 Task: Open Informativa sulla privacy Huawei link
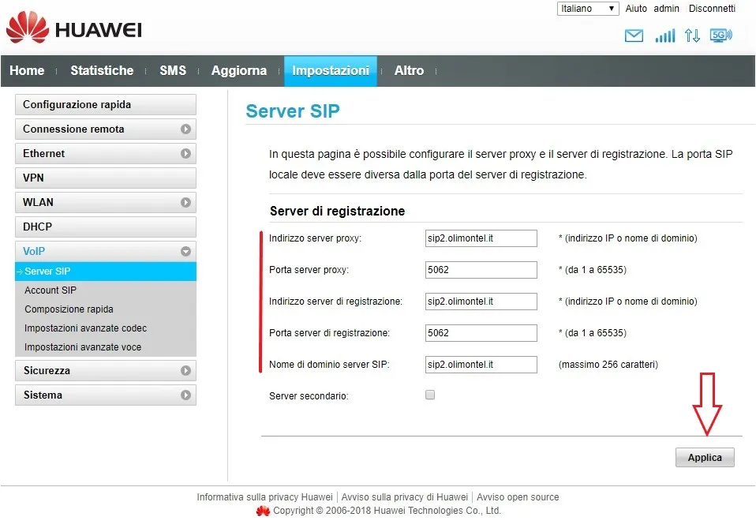[x=264, y=497]
